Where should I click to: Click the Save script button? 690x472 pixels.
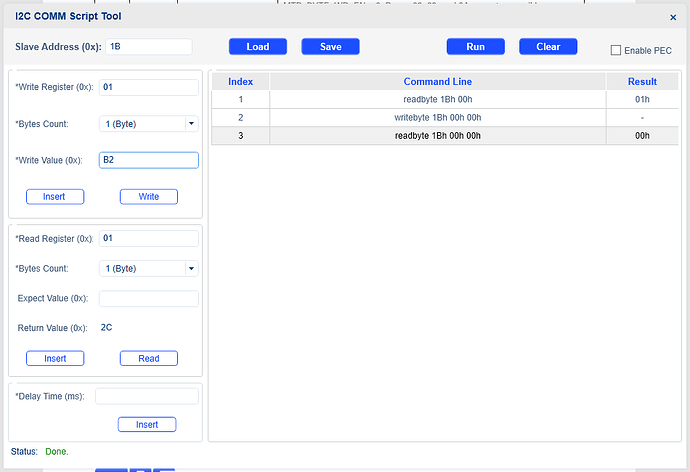coord(330,47)
